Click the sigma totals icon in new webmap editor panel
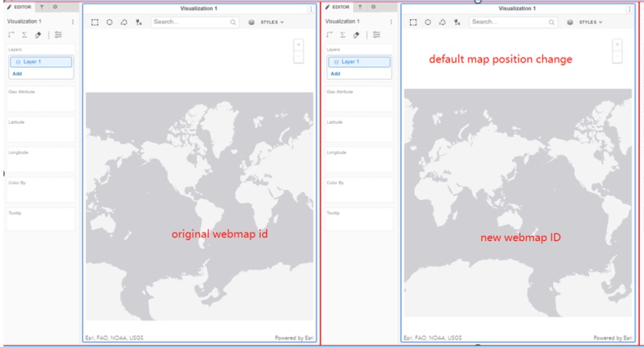Screen dimensions: 644x347 (342, 35)
